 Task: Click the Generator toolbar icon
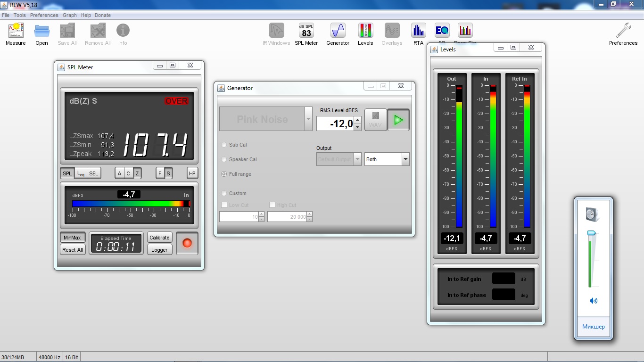[x=338, y=31]
